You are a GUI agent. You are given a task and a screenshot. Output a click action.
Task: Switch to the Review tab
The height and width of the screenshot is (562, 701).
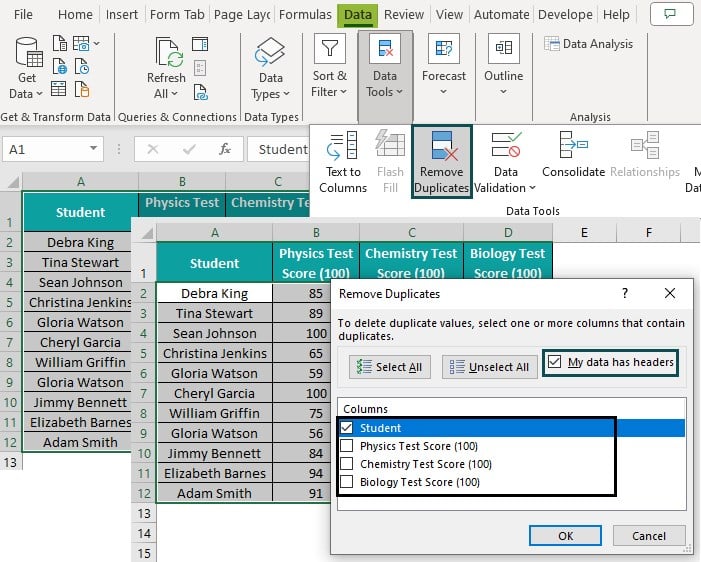point(404,15)
